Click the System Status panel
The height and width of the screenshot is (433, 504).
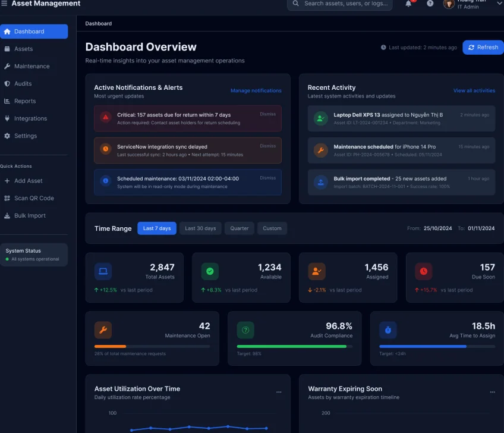click(34, 255)
